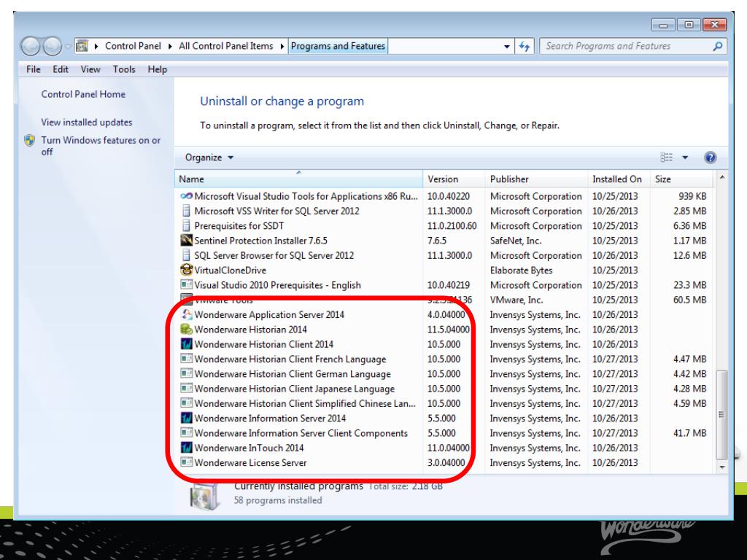
Task: Click the Microsoft VSS Writer row icon
Action: pos(186,211)
